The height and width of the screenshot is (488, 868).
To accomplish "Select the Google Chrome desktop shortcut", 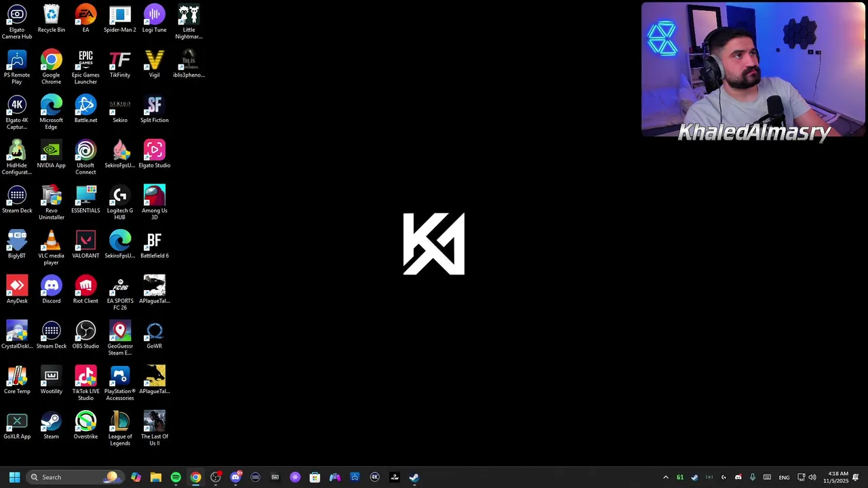I will [52, 67].
